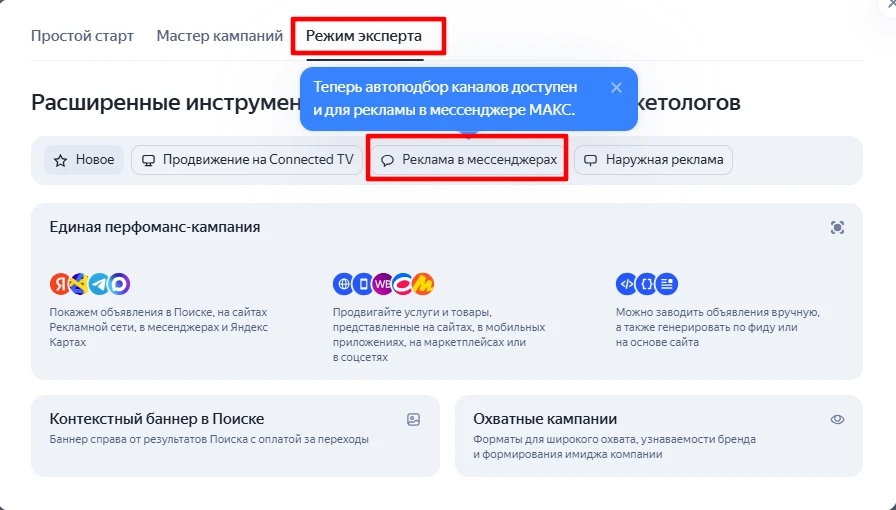The height and width of the screenshot is (510, 896).
Task: Dismiss the blue МАКС tooltip with X
Action: [616, 87]
